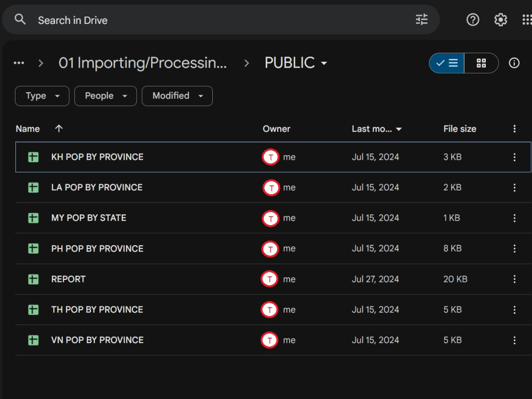
Task: Open more actions for VN POP BY PROVINCE
Action: [x=514, y=340]
